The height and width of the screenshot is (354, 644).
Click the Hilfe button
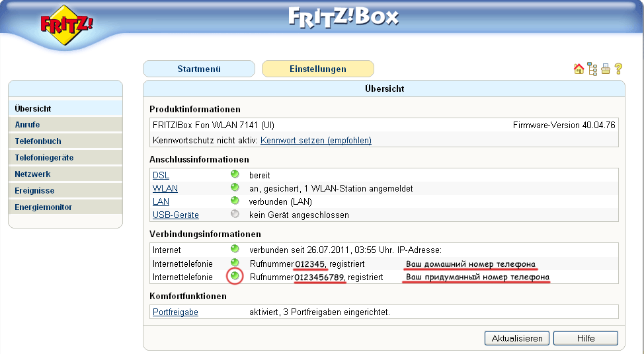pyautogui.click(x=586, y=338)
